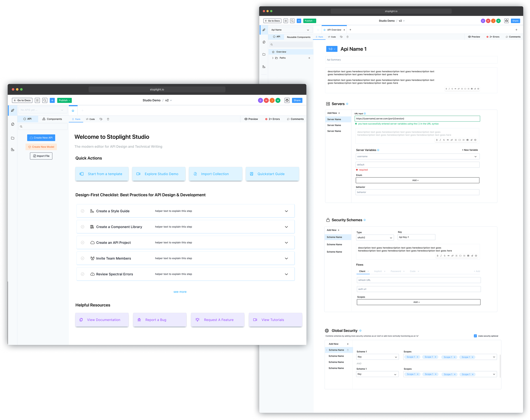
Task: Open the home tab icon in front window
Action: click(x=73, y=111)
